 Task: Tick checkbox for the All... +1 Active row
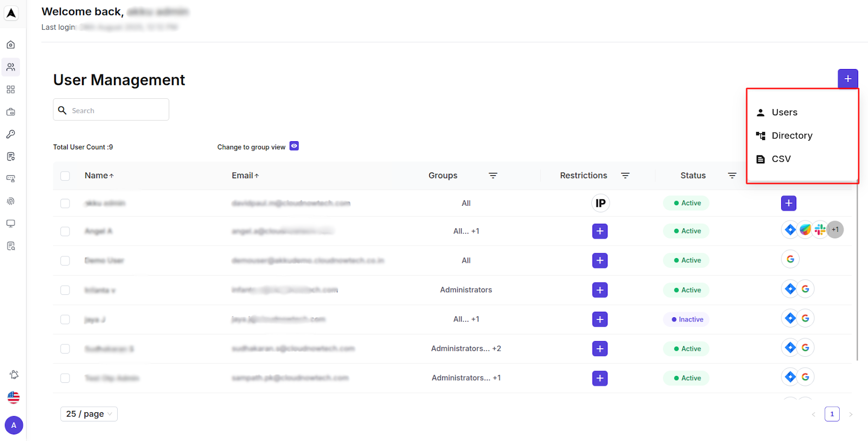[65, 231]
